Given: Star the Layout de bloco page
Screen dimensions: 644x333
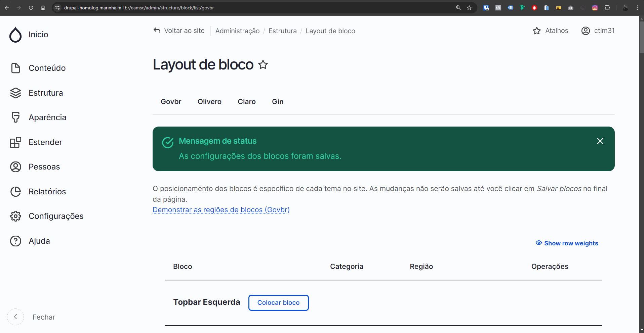Looking at the screenshot, I should click(x=263, y=64).
